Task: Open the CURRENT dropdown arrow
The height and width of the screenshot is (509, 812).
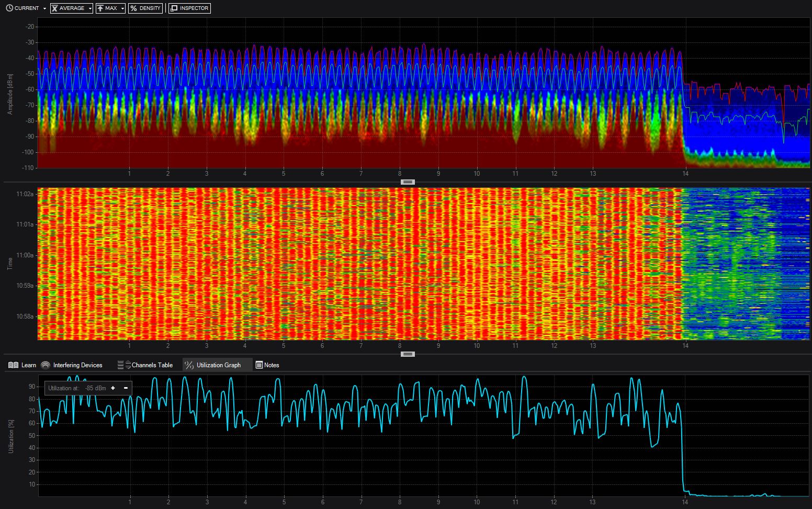Action: tap(44, 9)
